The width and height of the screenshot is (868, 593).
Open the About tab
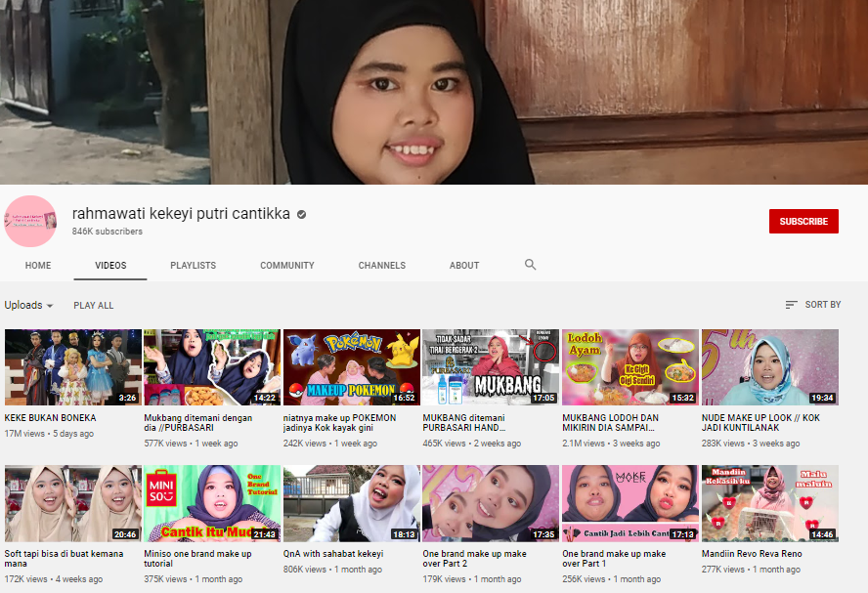[464, 265]
